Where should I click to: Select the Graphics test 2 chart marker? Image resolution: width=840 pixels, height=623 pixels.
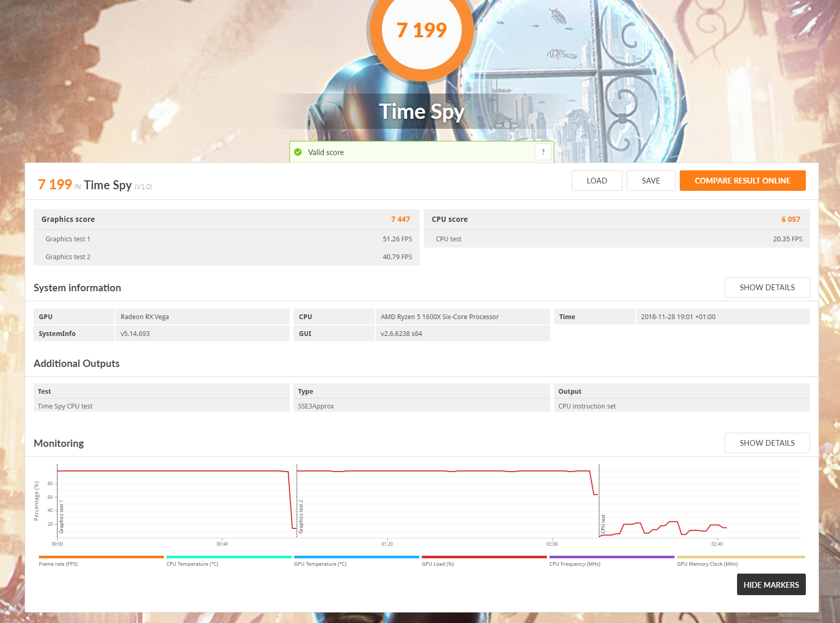pos(300,517)
